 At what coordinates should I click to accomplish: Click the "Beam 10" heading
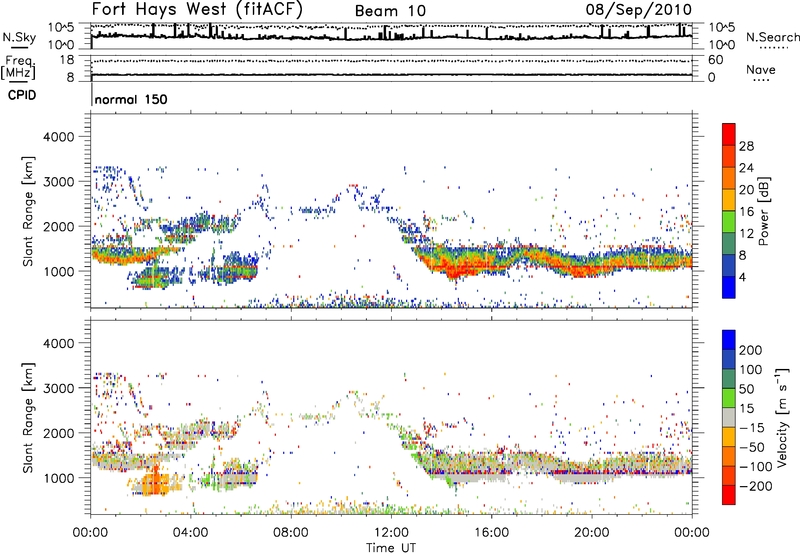(390, 11)
